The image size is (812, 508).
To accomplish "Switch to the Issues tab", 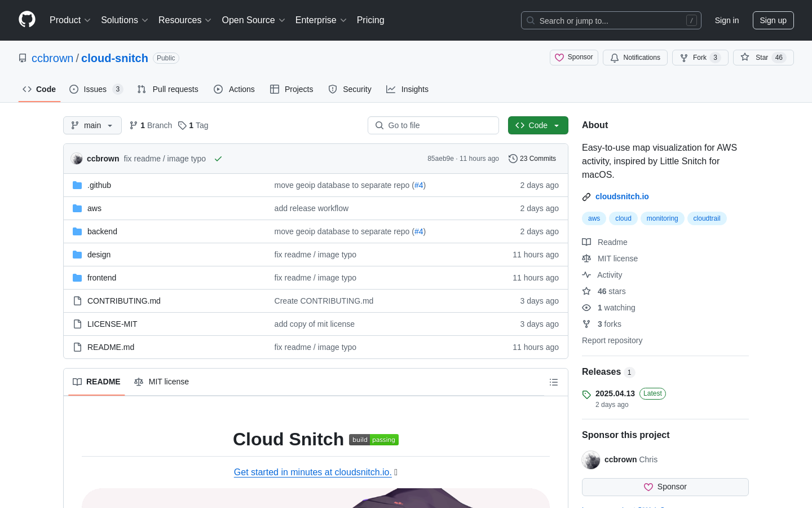I will [x=96, y=89].
